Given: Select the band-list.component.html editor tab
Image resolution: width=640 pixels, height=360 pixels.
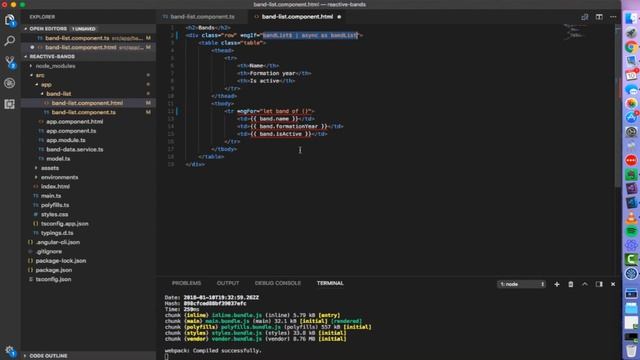Looking at the screenshot, I should (x=297, y=17).
